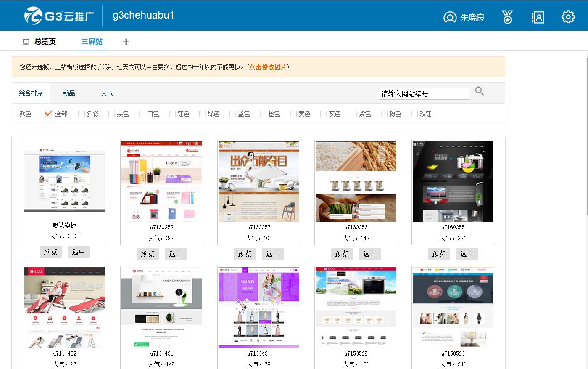Tick the 紫色 color filter
588x369 pixels.
pos(354,114)
